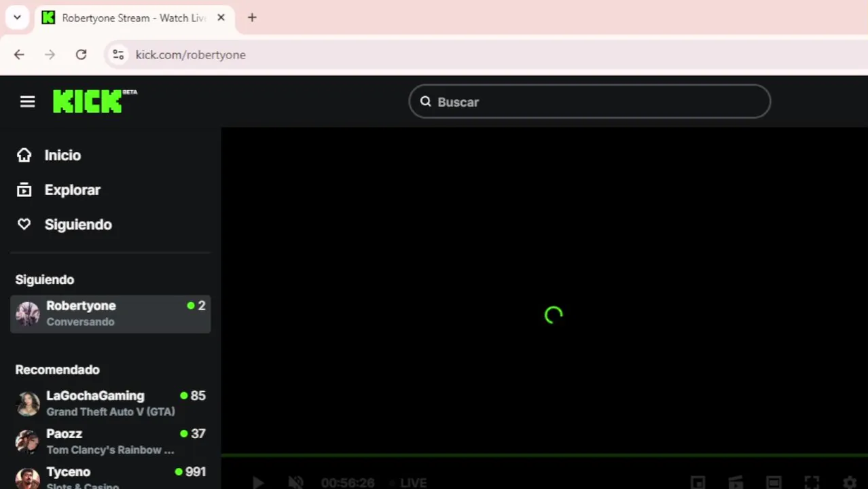Screen dimensions: 868x489
Task: Unmute the stream volume
Action: 295,483
